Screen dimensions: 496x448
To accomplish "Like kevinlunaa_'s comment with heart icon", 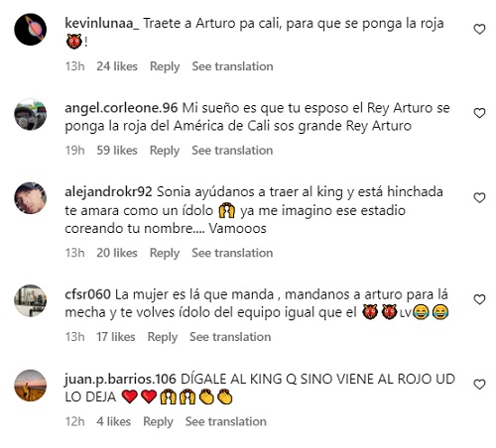I will coord(479,29).
